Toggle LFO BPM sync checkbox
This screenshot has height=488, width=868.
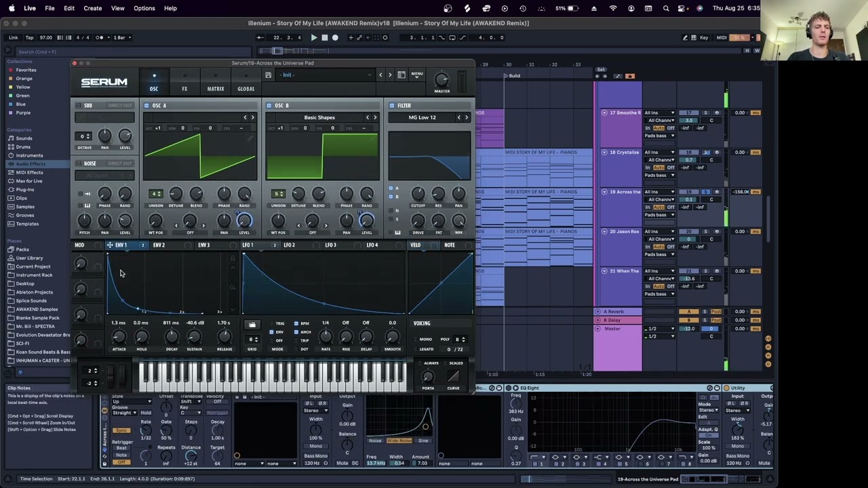click(296, 323)
